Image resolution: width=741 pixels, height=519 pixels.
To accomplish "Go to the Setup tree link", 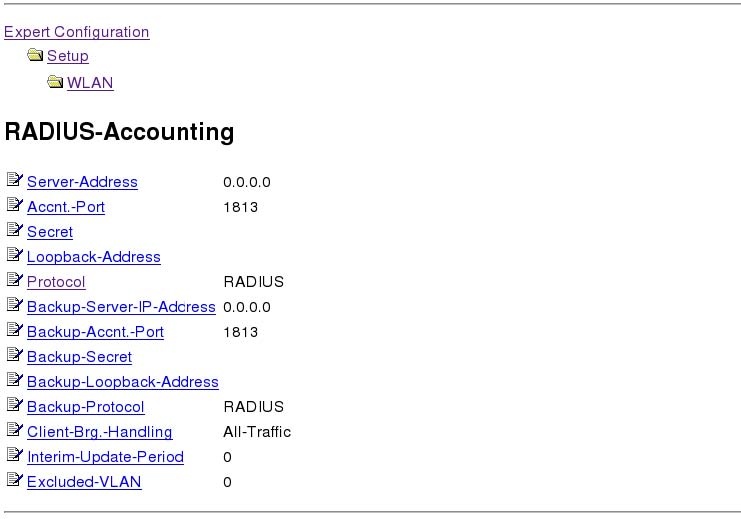I will (68, 56).
